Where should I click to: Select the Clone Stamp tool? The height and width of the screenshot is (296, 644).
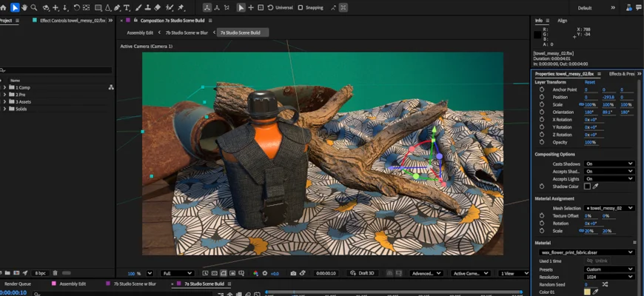148,7
